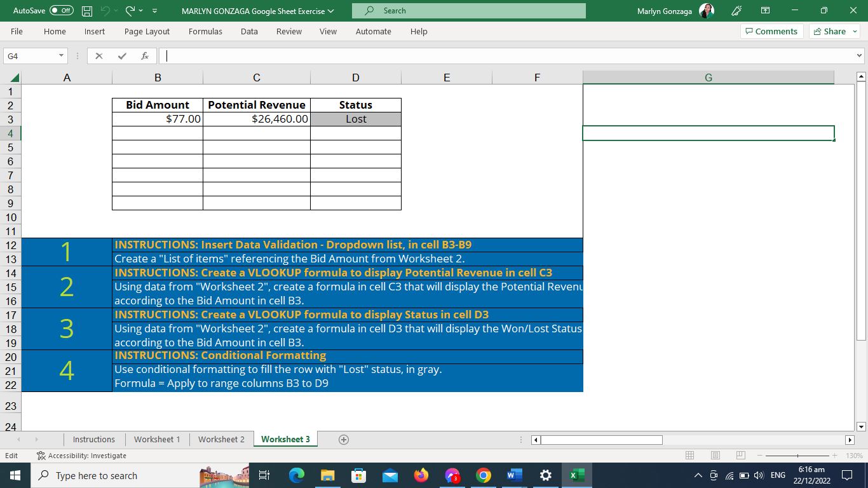Expand the Name Box dropdown arrow
Screen dimensions: 868x488
click(61, 56)
